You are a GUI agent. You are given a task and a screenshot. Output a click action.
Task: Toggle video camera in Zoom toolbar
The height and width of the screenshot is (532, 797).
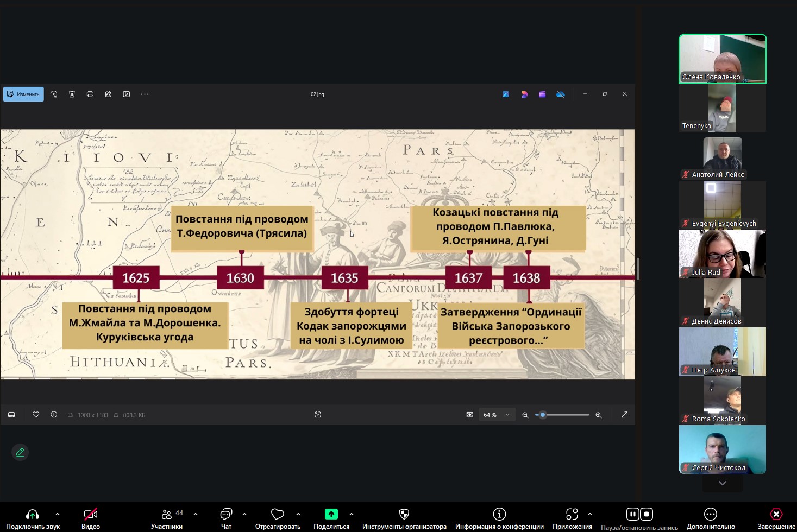pyautogui.click(x=91, y=517)
